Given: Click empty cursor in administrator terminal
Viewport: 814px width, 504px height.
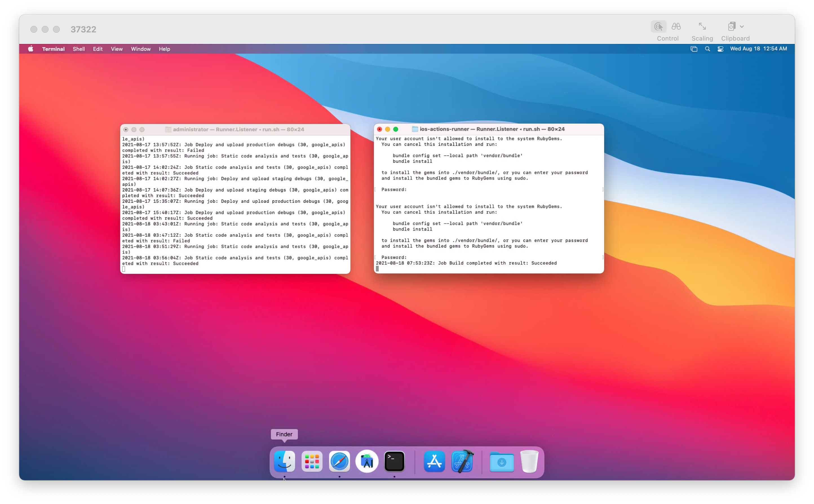Looking at the screenshot, I should pyautogui.click(x=124, y=269).
